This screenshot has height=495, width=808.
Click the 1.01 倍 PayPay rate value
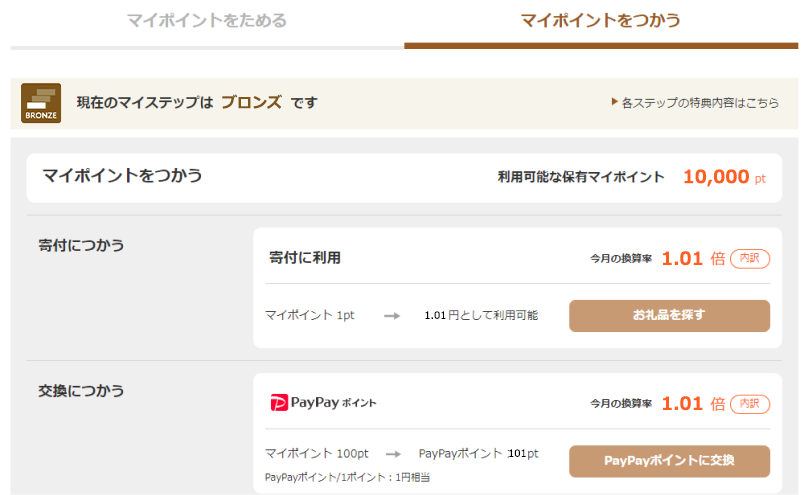693,404
